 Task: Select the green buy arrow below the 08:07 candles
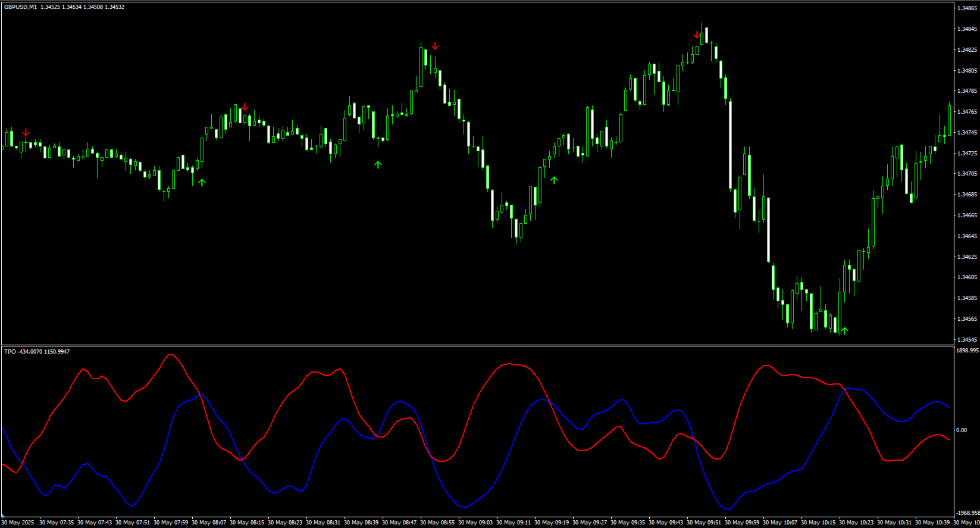(202, 183)
